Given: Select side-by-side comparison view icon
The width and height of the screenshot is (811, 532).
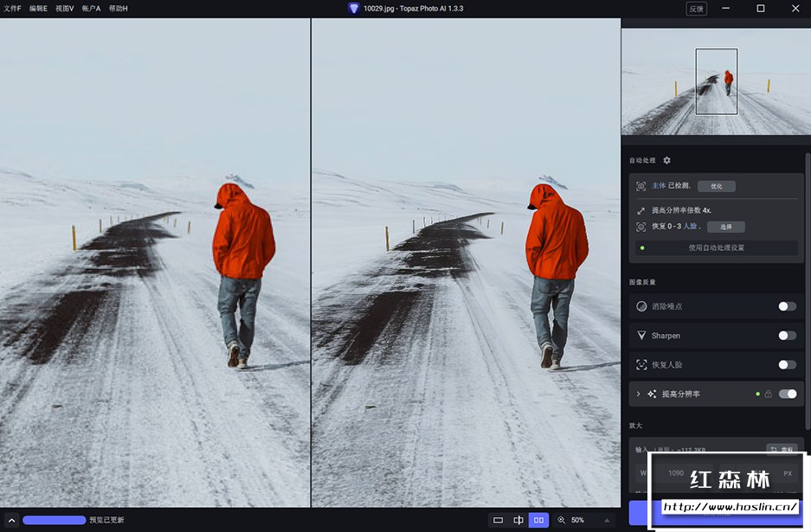Looking at the screenshot, I should tap(538, 520).
